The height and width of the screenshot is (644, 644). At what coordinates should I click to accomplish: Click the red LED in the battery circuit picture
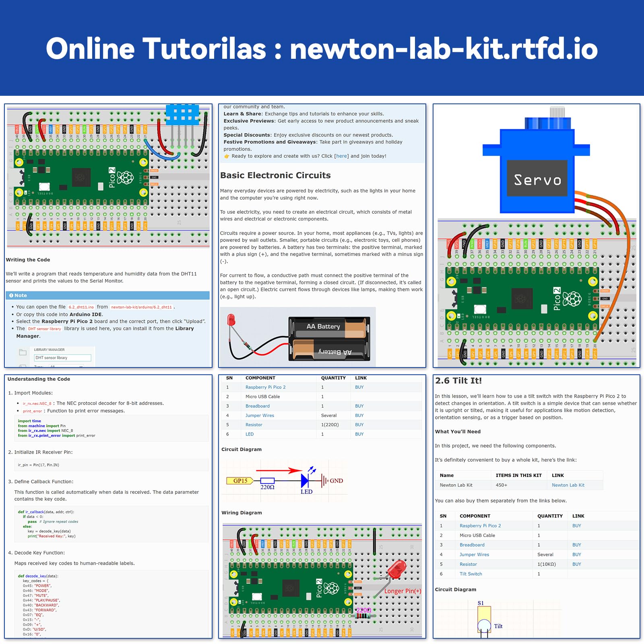(x=231, y=320)
